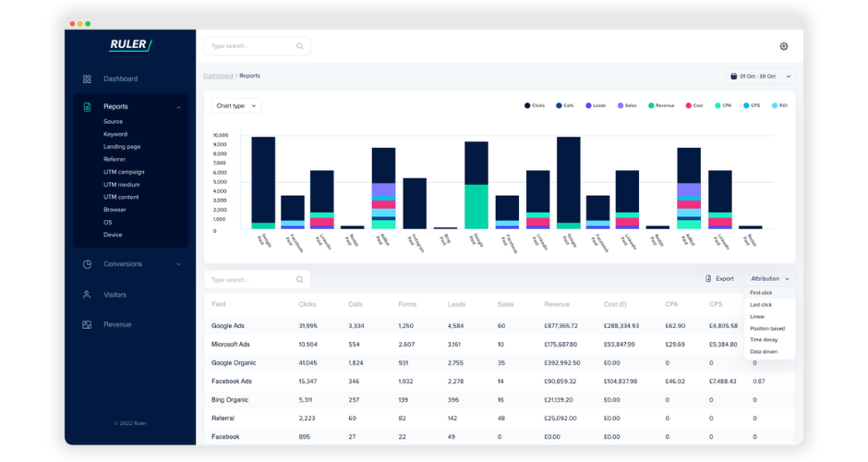Collapse the Reports section chevron

(178, 107)
